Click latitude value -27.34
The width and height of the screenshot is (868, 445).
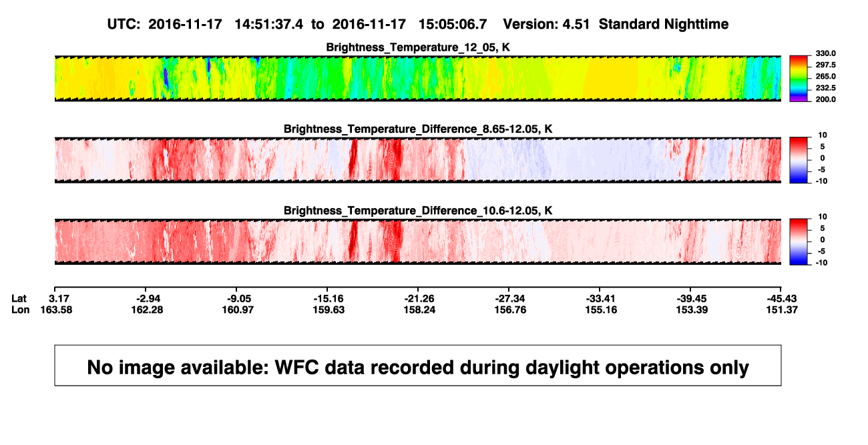pos(509,298)
